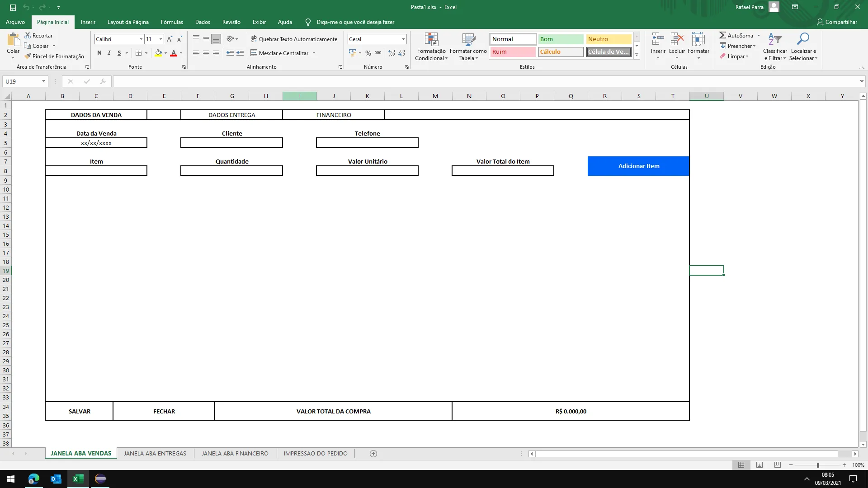Open Merge and Center dropdown arrow
The width and height of the screenshot is (868, 488).
pos(314,53)
